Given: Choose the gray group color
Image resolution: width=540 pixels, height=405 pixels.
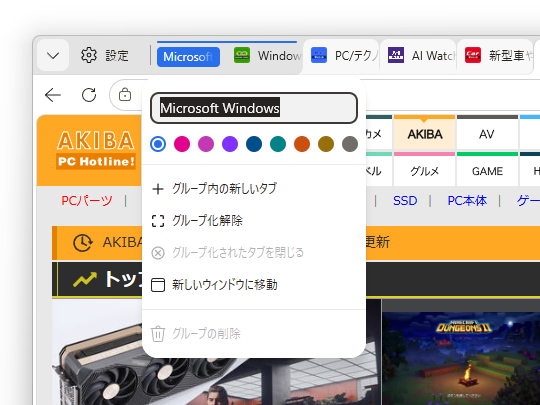Looking at the screenshot, I should [350, 144].
